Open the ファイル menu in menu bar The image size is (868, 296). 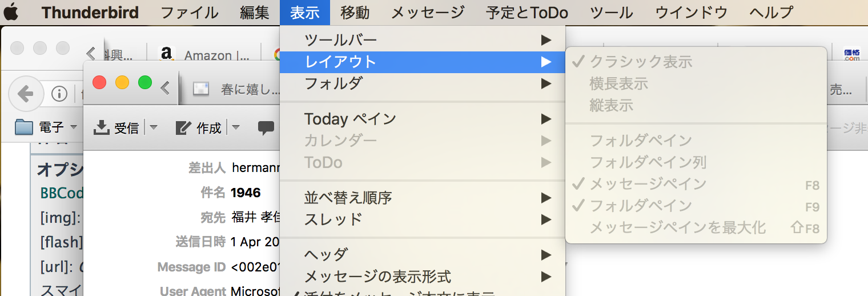[189, 12]
